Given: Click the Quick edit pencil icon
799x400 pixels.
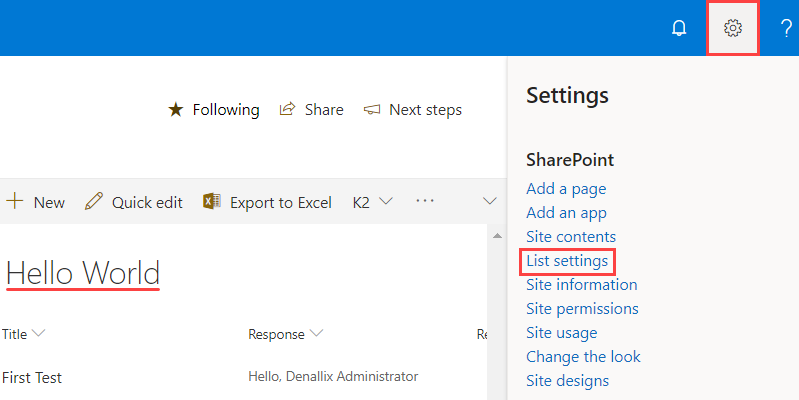Looking at the screenshot, I should 94,202.
